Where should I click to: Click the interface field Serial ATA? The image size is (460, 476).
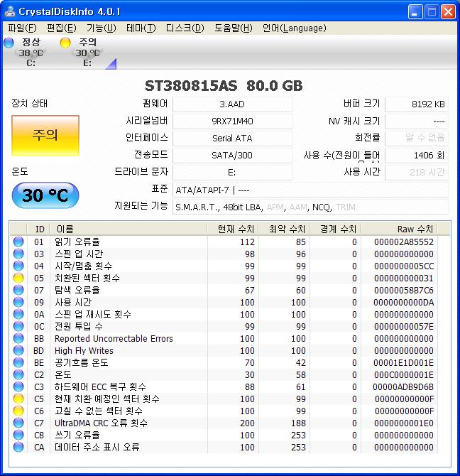233,138
